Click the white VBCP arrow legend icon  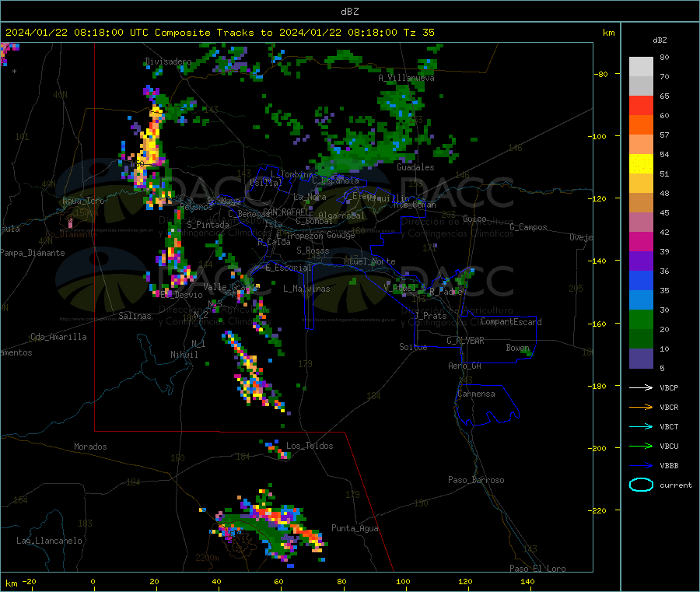pyautogui.click(x=641, y=387)
